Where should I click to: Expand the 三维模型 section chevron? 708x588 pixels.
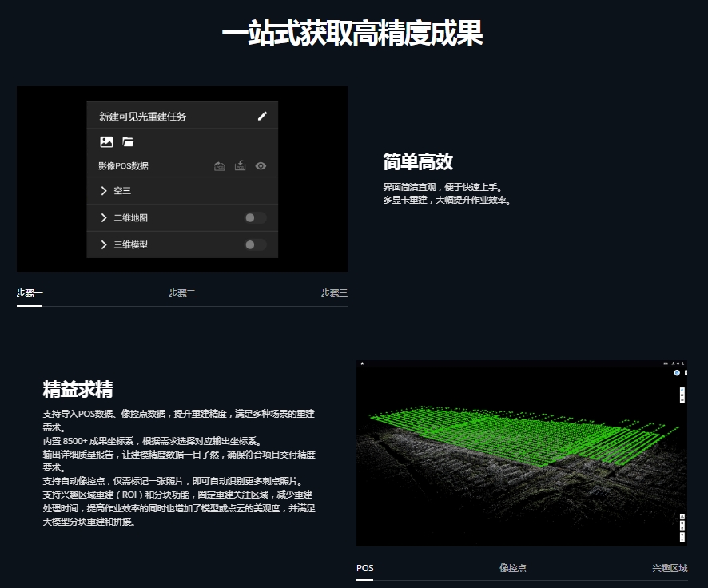[x=104, y=244]
